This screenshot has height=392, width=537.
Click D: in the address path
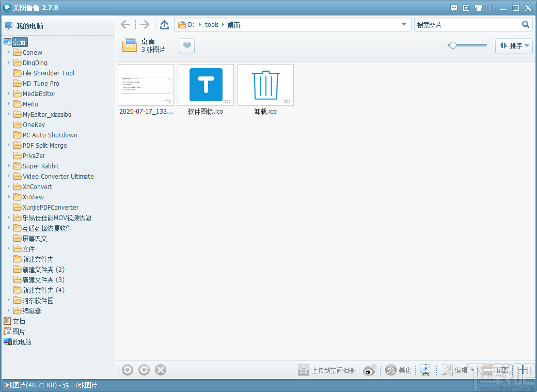click(191, 25)
